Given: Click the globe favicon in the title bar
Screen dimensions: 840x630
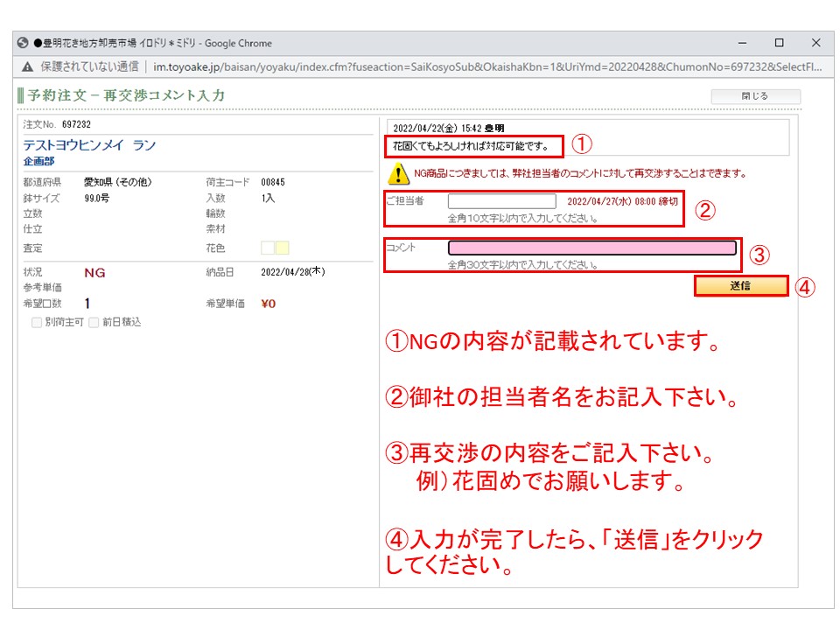Looking at the screenshot, I should coord(24,43).
